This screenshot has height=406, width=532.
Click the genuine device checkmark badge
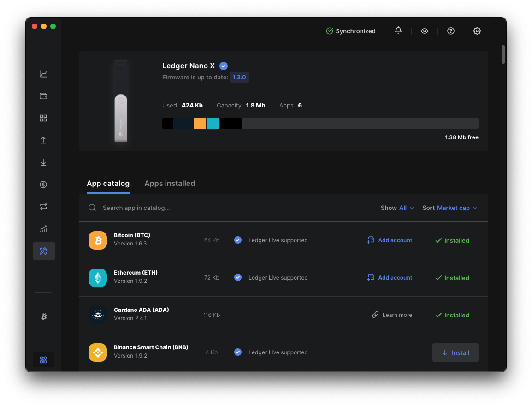pos(224,66)
